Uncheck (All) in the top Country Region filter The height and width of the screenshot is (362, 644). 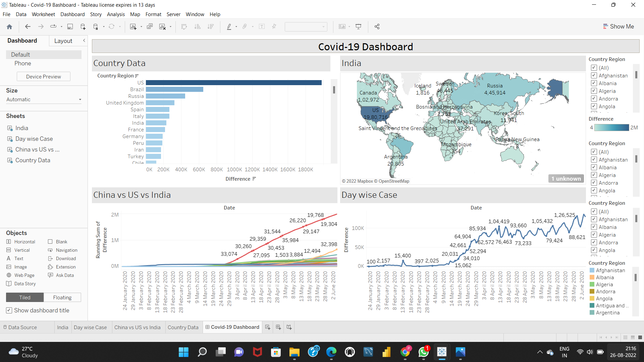click(x=594, y=68)
